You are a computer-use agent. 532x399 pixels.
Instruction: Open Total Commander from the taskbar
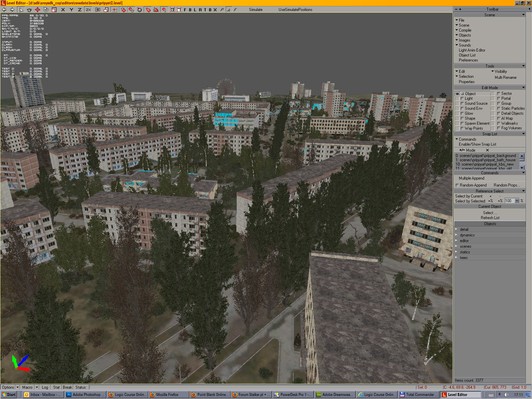(x=419, y=395)
